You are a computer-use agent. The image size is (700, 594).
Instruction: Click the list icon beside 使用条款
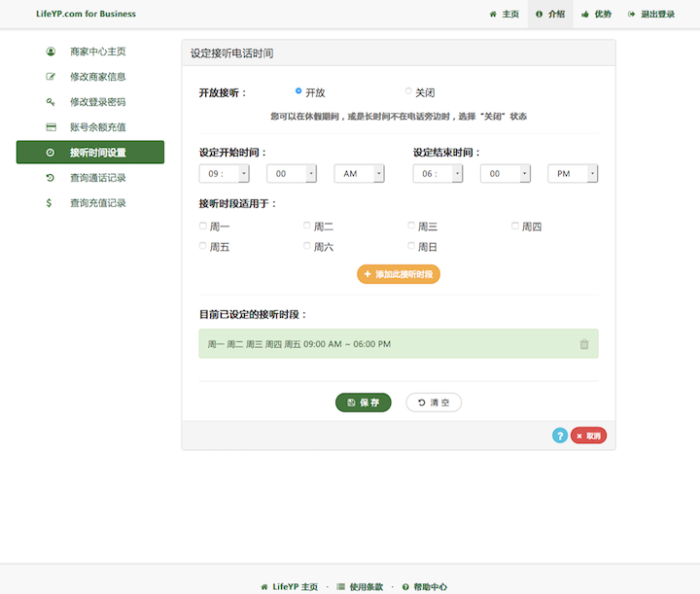(x=340, y=587)
